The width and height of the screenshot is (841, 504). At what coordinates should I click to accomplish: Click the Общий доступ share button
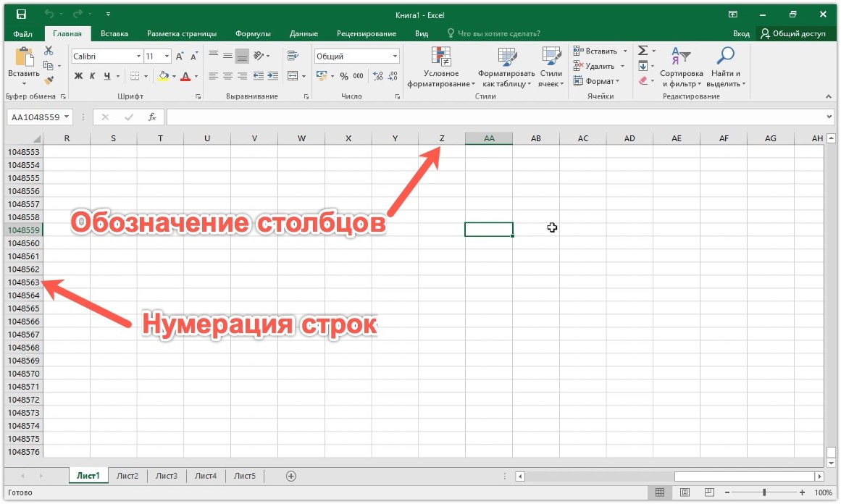[794, 33]
